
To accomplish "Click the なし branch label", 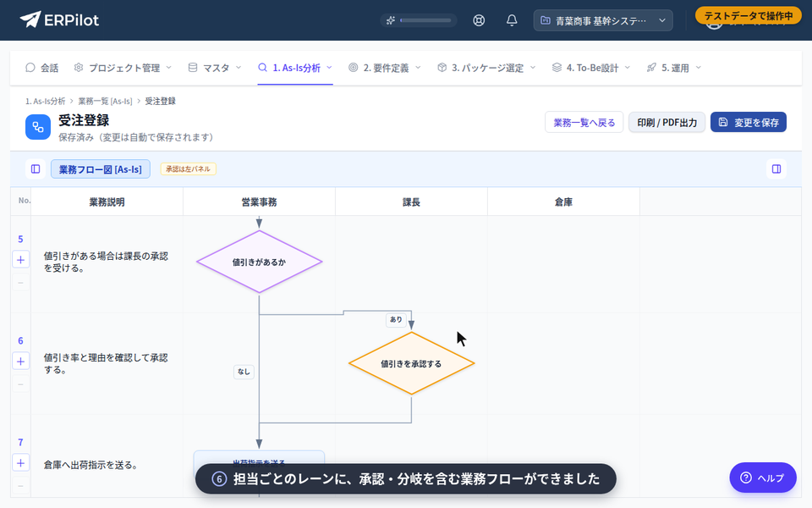I will click(244, 372).
